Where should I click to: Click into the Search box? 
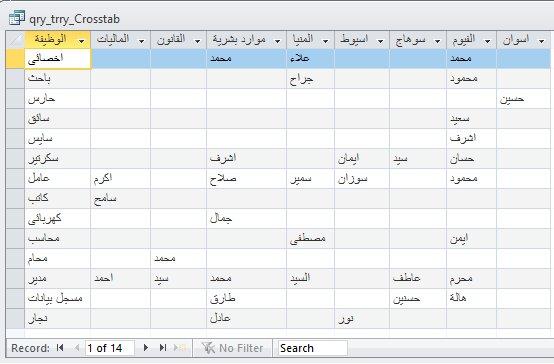pyautogui.click(x=312, y=348)
